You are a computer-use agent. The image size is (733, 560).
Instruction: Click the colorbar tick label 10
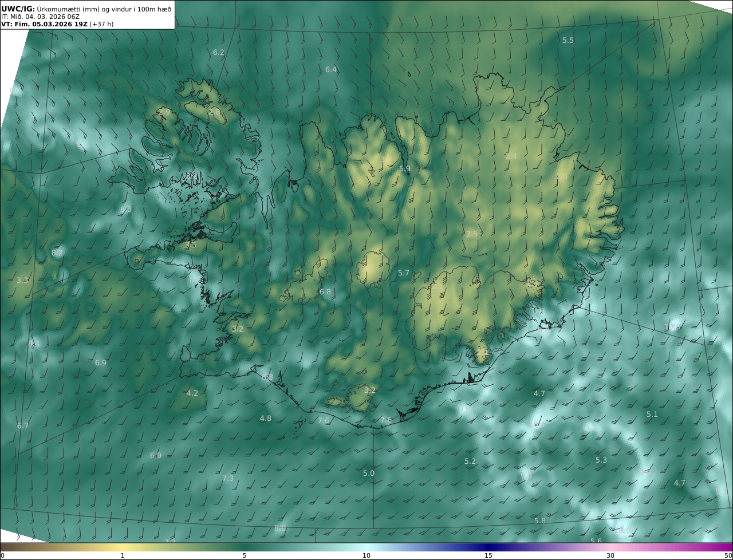(366, 555)
